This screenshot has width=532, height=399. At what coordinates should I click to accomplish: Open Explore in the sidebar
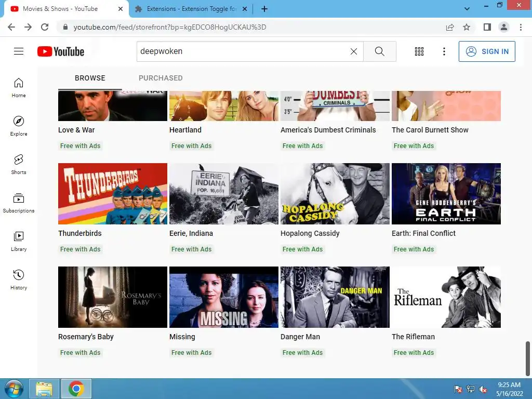click(19, 126)
